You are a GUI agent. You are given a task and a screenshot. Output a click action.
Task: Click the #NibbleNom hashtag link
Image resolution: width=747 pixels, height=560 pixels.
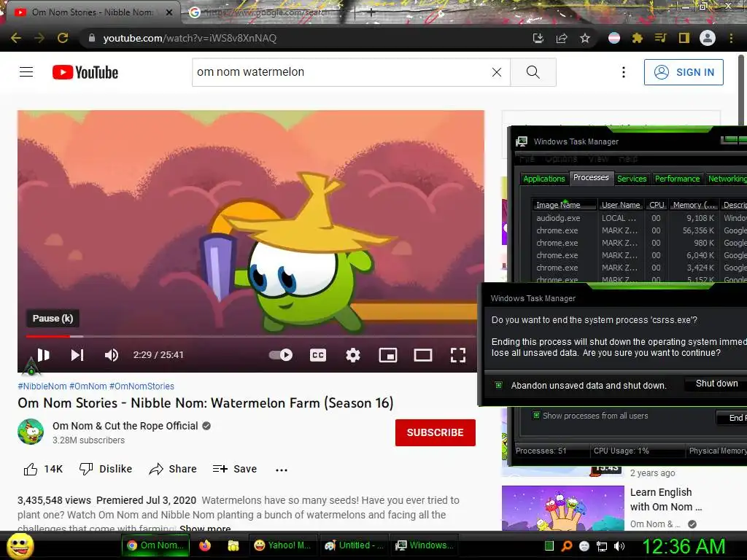tap(42, 386)
